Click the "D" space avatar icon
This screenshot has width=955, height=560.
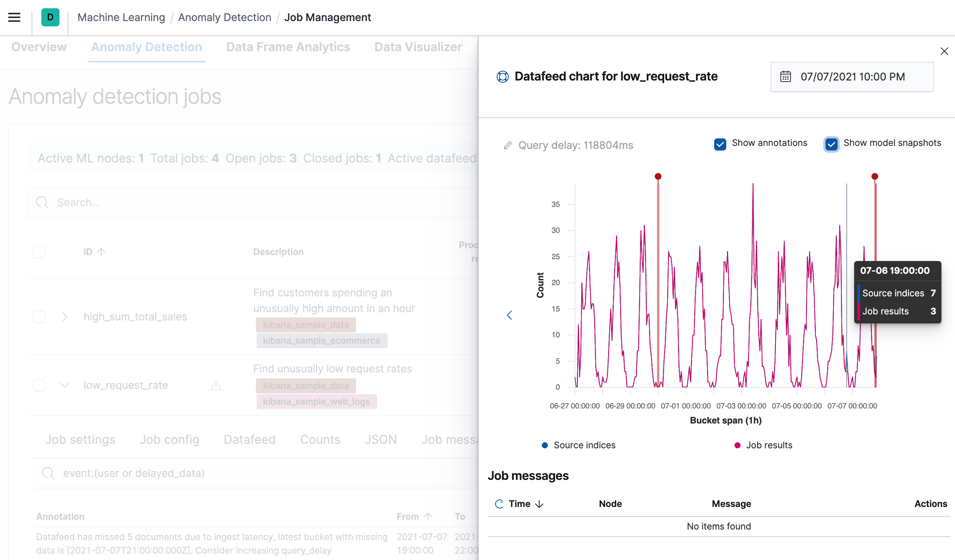pyautogui.click(x=50, y=17)
